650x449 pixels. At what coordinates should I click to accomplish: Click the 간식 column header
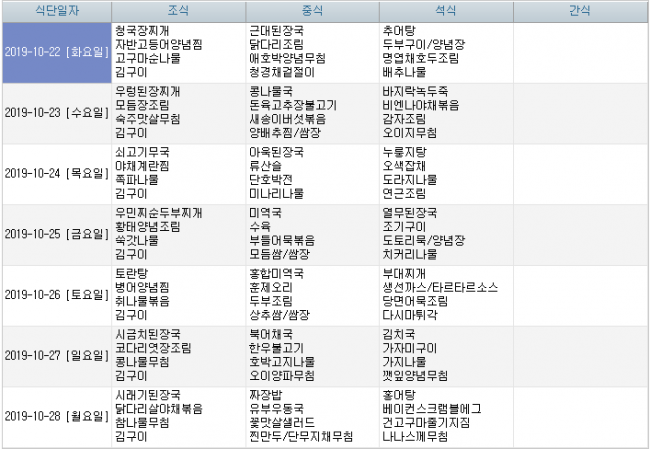pos(579,12)
